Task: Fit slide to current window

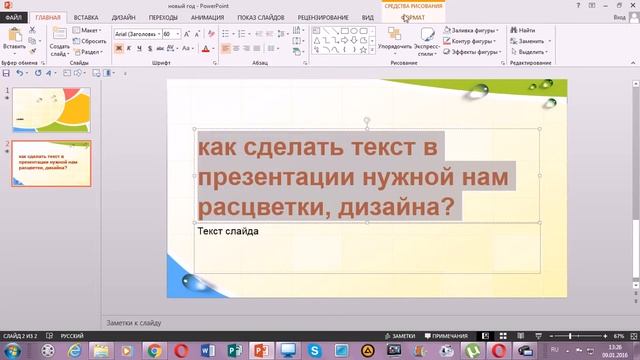Action: 634,336
